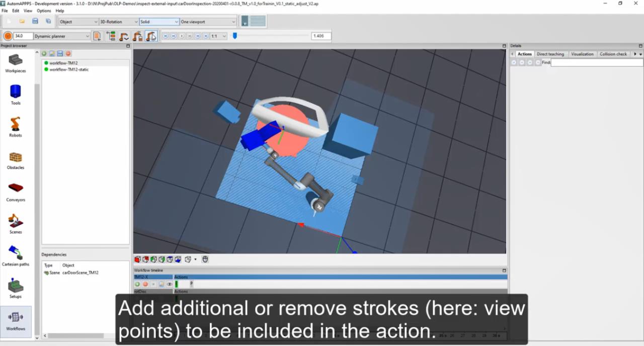
Task: Click the save icon in main toolbar
Action: point(35,22)
